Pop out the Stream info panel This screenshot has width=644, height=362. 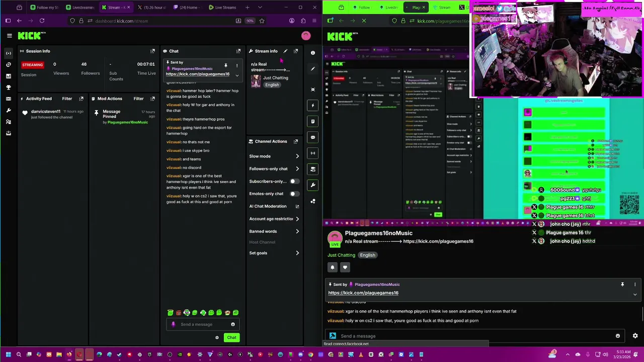pyautogui.click(x=296, y=51)
